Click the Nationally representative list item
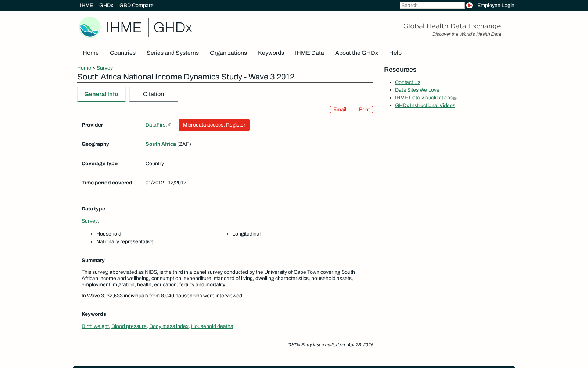588x368 pixels. tap(125, 241)
